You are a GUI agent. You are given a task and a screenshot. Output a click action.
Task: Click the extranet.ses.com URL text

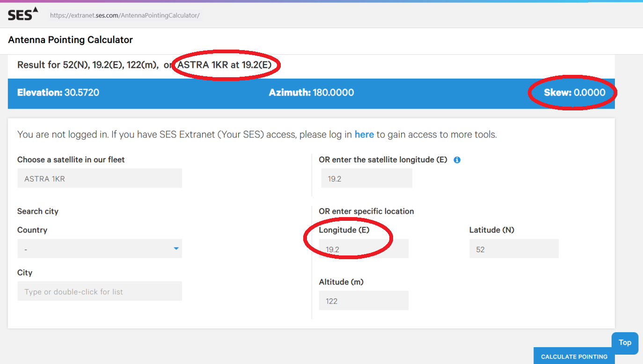(x=124, y=15)
